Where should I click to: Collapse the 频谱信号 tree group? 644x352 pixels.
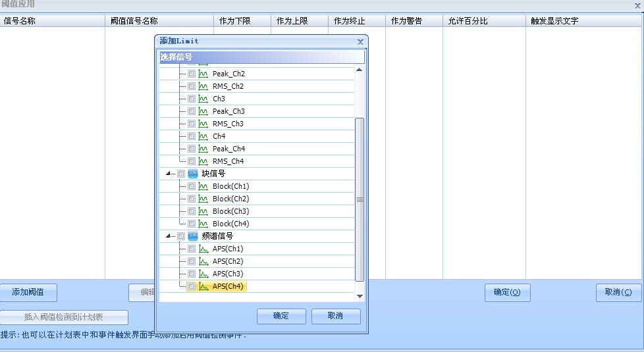coord(169,236)
